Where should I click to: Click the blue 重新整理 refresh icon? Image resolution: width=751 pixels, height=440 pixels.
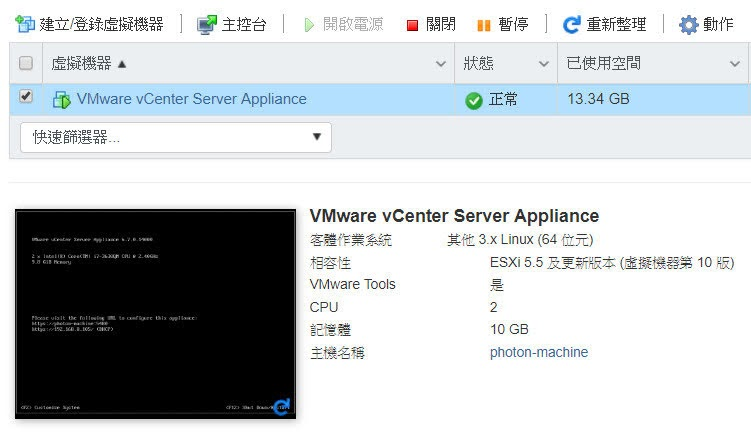pyautogui.click(x=571, y=24)
